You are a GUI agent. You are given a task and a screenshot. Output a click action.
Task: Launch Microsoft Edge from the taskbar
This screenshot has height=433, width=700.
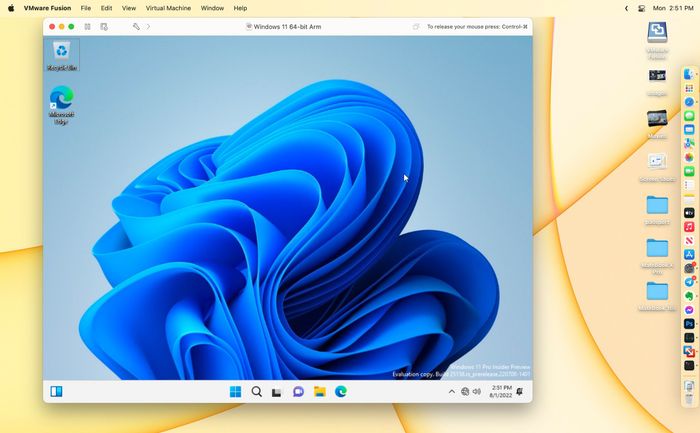(x=341, y=391)
